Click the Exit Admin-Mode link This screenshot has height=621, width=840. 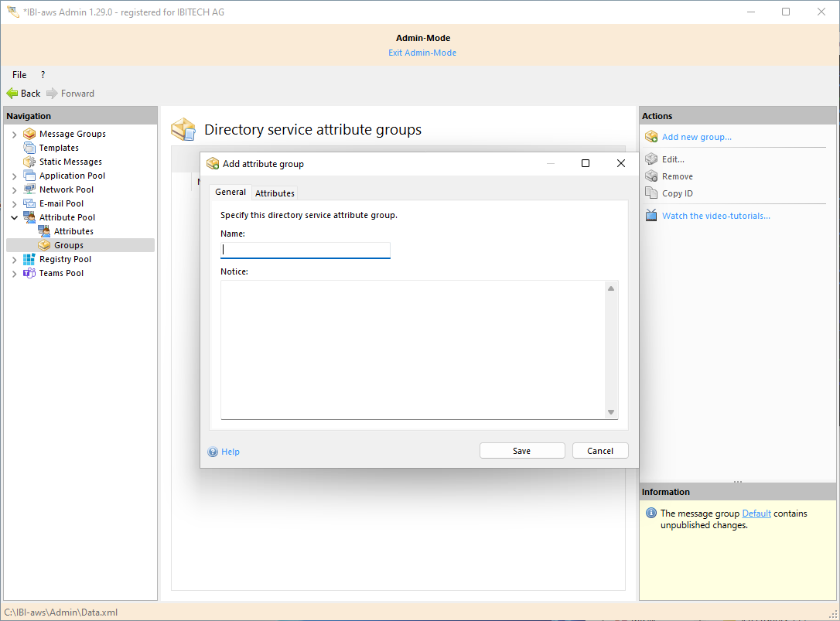pos(422,53)
